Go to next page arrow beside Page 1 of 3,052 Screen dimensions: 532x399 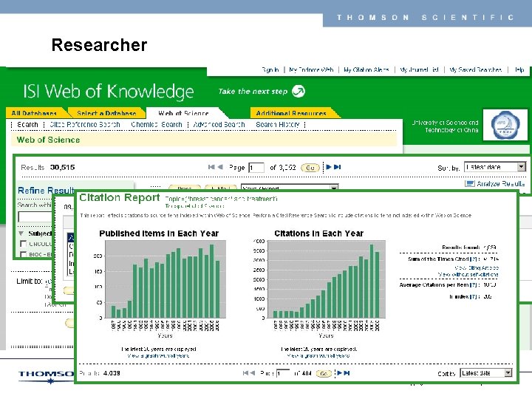pos(328,167)
